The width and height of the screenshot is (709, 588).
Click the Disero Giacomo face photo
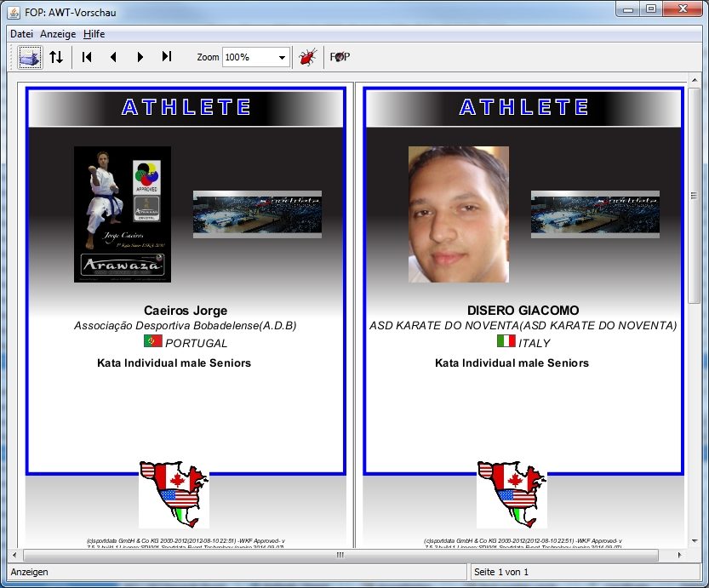[459, 214]
